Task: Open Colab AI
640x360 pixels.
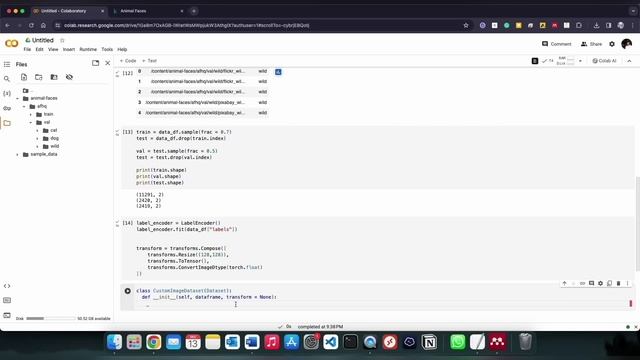Action: tap(604, 61)
